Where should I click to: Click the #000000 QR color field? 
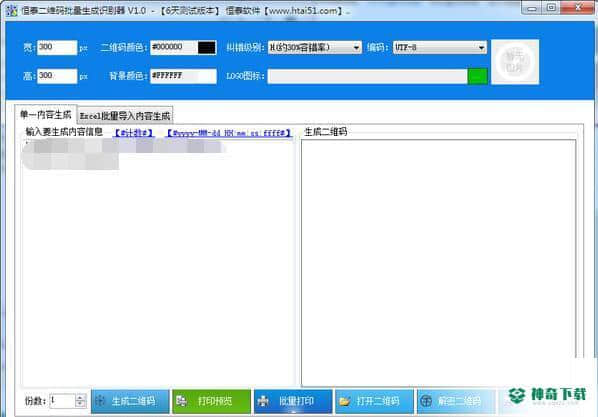pyautogui.click(x=174, y=47)
